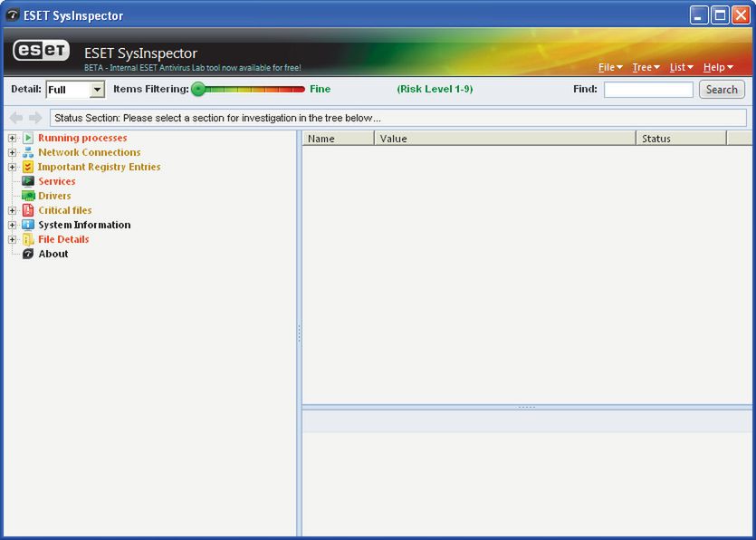
Task: Click the Search button
Action: (x=722, y=90)
